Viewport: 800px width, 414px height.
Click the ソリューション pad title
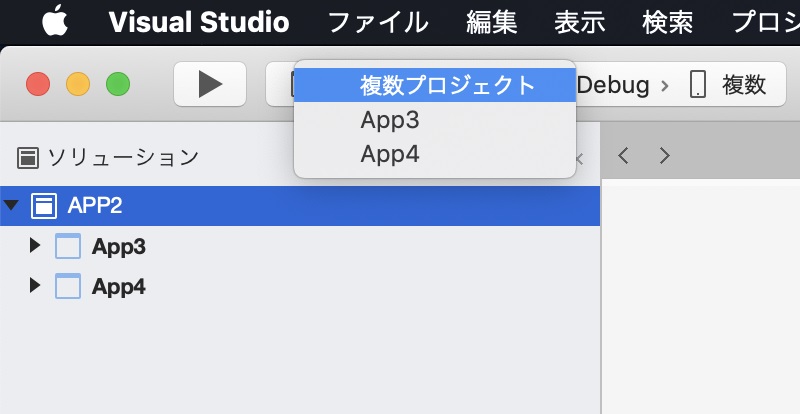(123, 158)
